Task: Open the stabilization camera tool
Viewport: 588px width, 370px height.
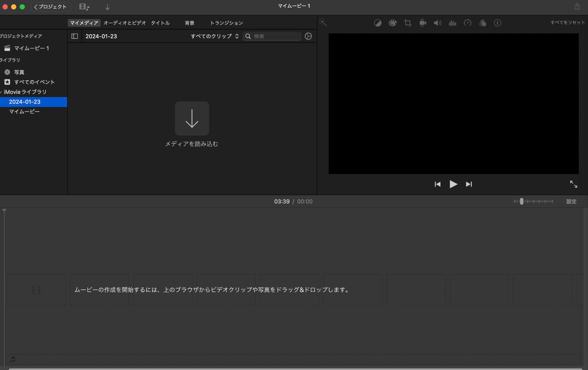Action: (423, 23)
